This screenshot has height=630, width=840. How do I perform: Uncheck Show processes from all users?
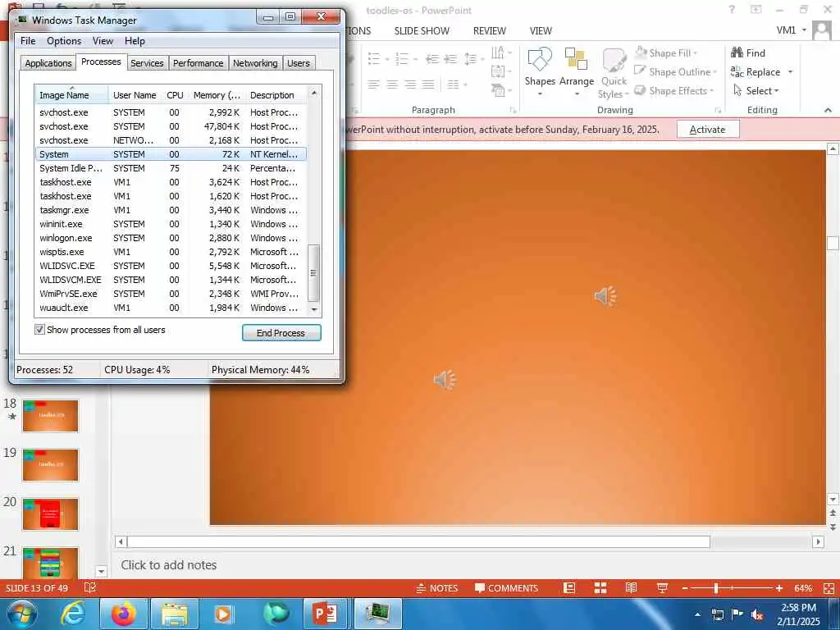(39, 330)
